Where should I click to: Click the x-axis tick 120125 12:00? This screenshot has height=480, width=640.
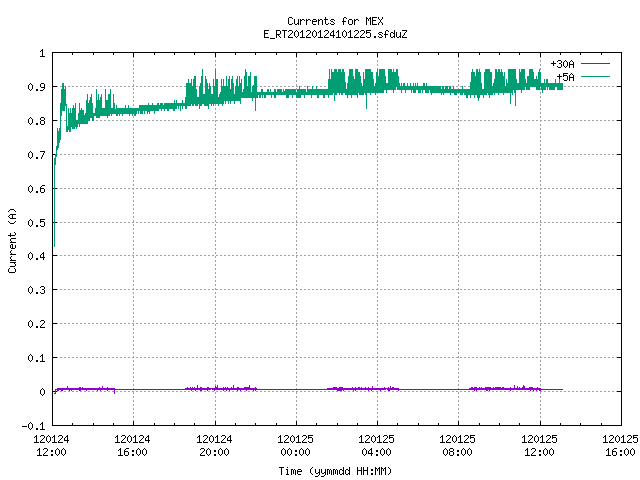point(539,445)
